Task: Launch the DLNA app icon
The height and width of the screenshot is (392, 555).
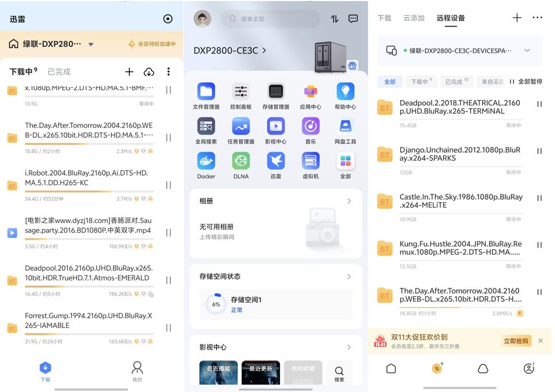Action: [241, 161]
